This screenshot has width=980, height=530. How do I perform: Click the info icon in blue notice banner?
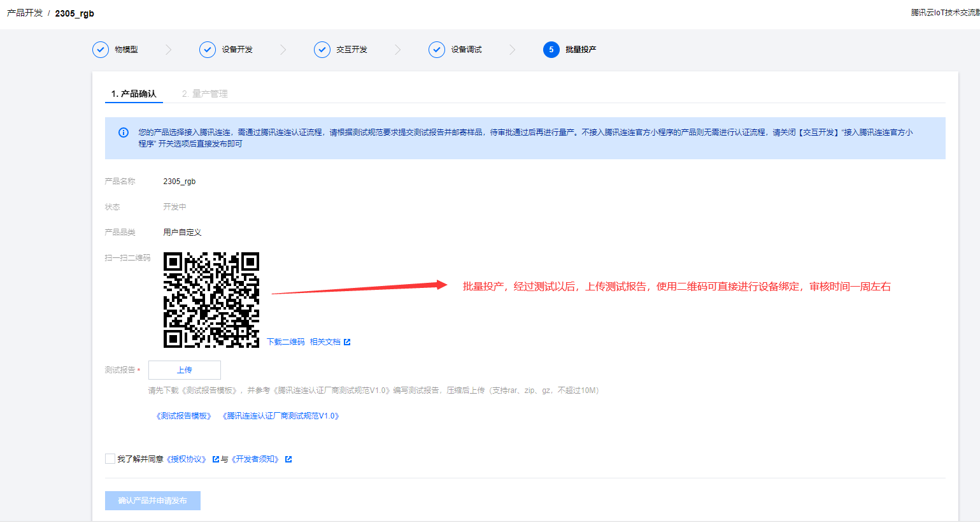click(124, 132)
